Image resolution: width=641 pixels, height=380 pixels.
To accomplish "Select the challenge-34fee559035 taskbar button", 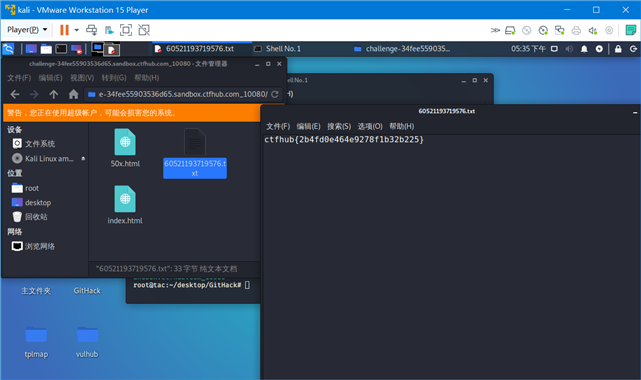I will pos(403,49).
